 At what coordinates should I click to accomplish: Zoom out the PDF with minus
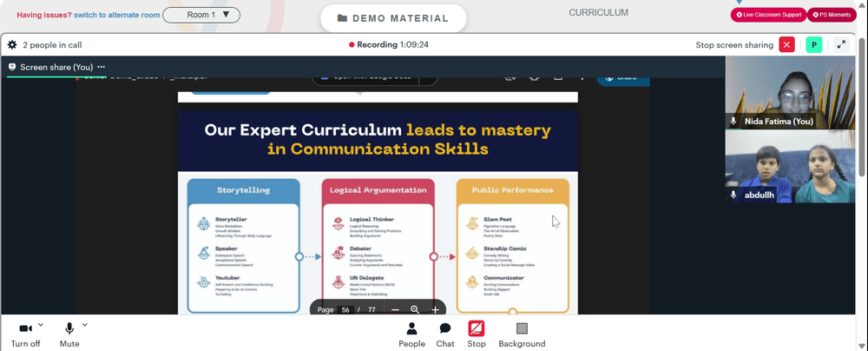click(395, 310)
